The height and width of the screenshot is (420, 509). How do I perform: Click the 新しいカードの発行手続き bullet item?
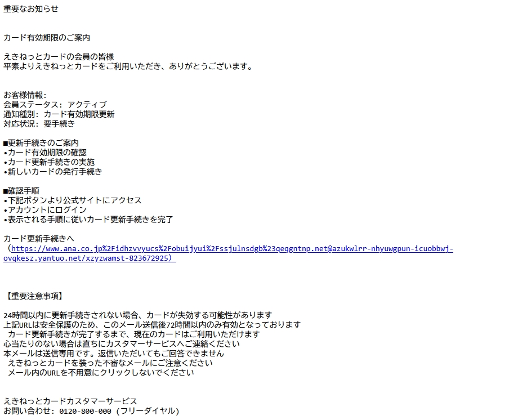(x=53, y=172)
